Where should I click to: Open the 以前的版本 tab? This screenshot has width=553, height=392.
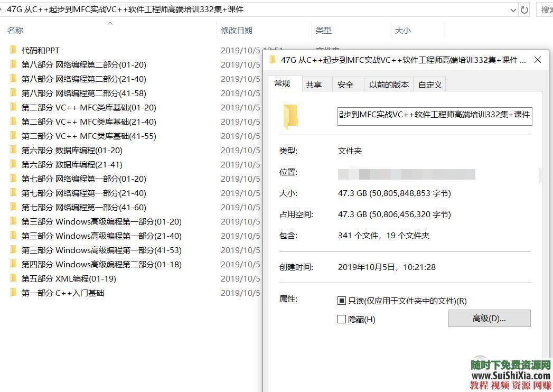[x=388, y=84]
